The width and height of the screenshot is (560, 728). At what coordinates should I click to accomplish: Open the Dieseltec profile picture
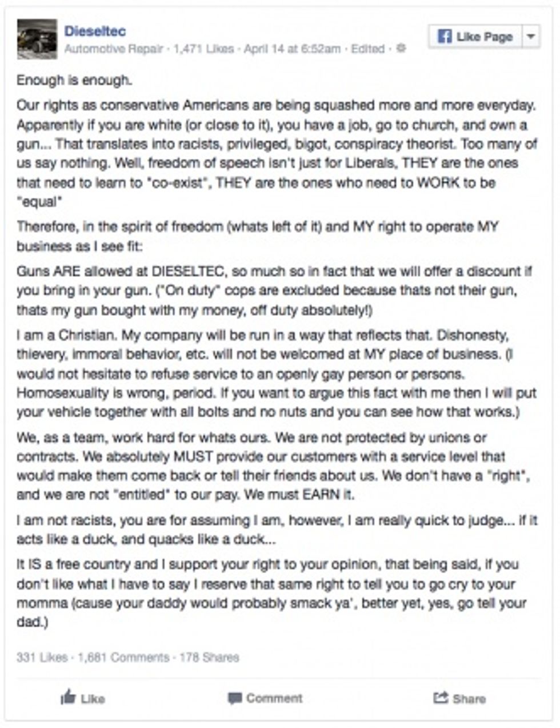click(37, 39)
